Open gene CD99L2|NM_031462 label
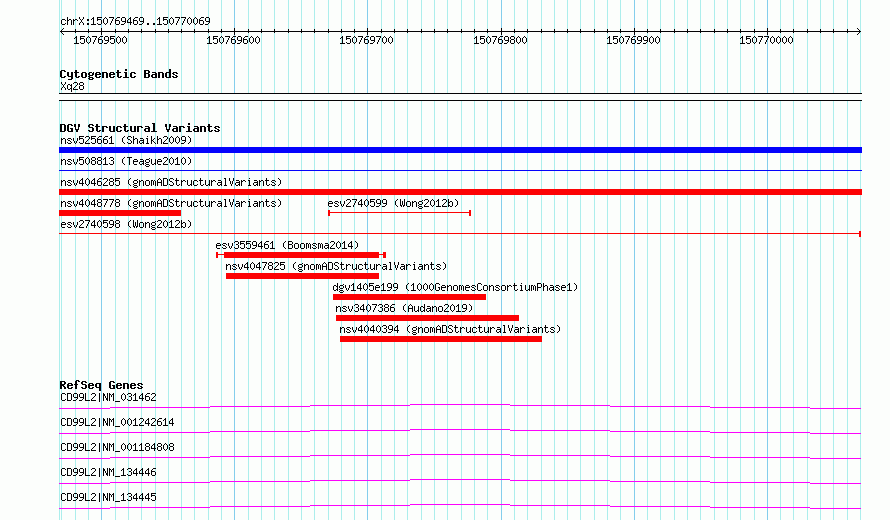 coord(108,397)
